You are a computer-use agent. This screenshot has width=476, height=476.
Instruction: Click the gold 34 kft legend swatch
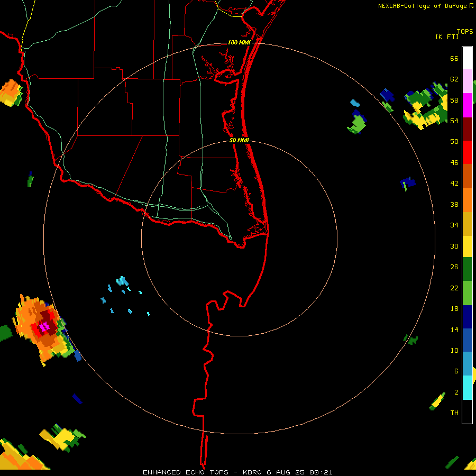(x=467, y=224)
